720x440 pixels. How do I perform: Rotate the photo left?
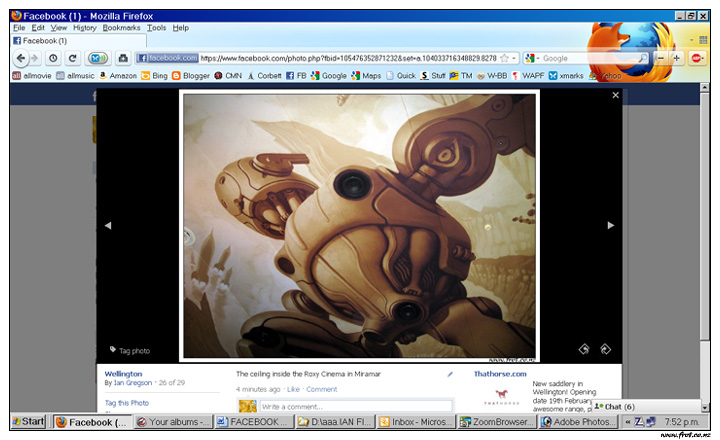pyautogui.click(x=584, y=349)
